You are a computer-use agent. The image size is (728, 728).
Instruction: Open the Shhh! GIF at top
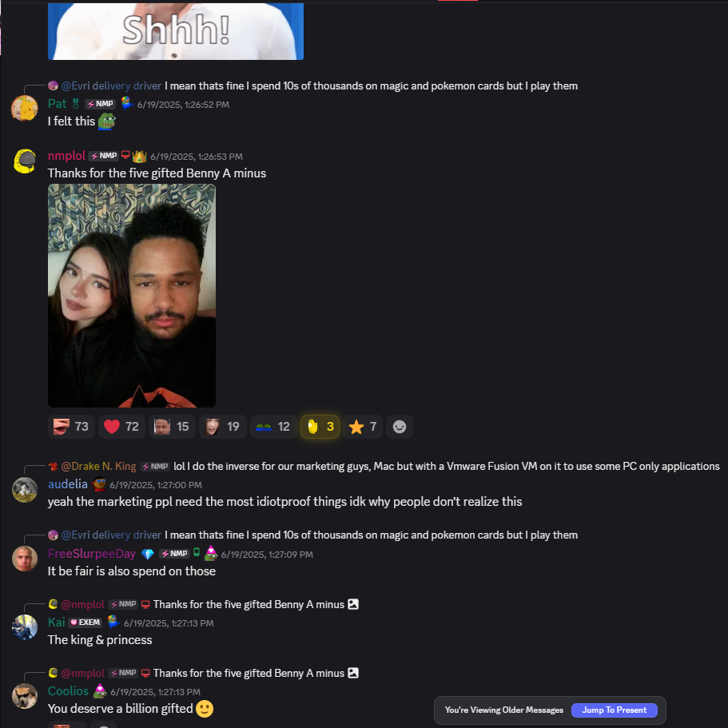click(x=176, y=30)
